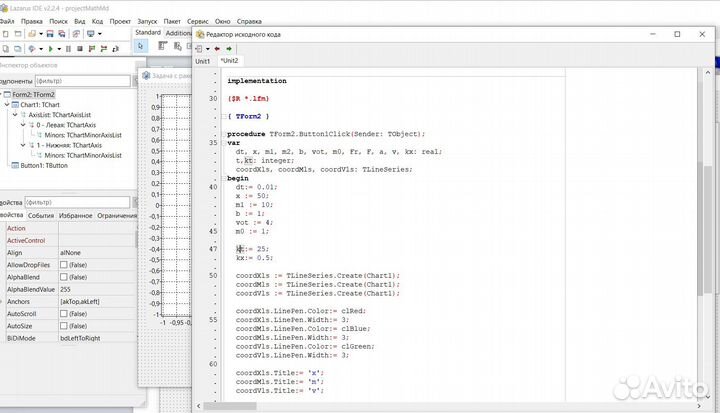Toggle the AutoScroll checkbox
The image size is (720, 413).
[65, 313]
